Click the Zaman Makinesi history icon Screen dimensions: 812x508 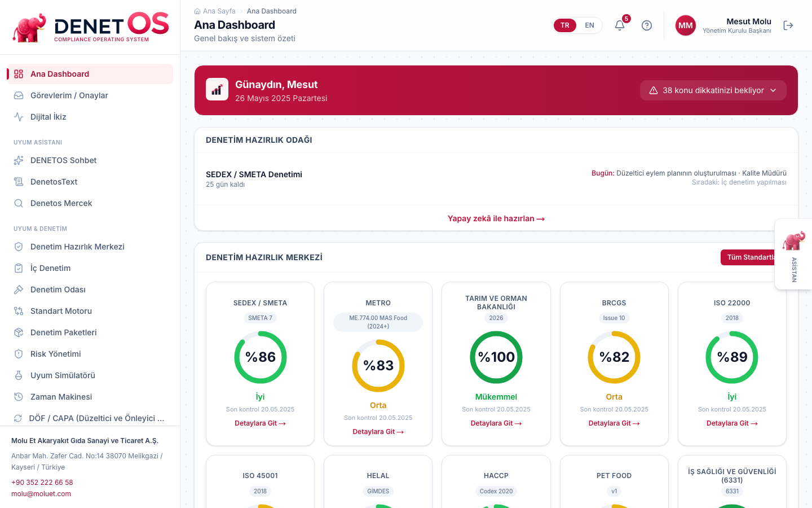click(x=19, y=397)
